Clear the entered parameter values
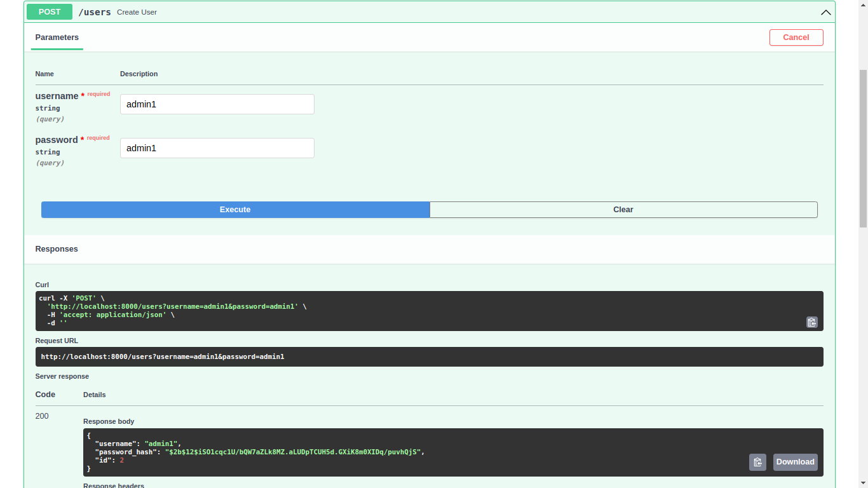868x488 pixels. coord(623,209)
